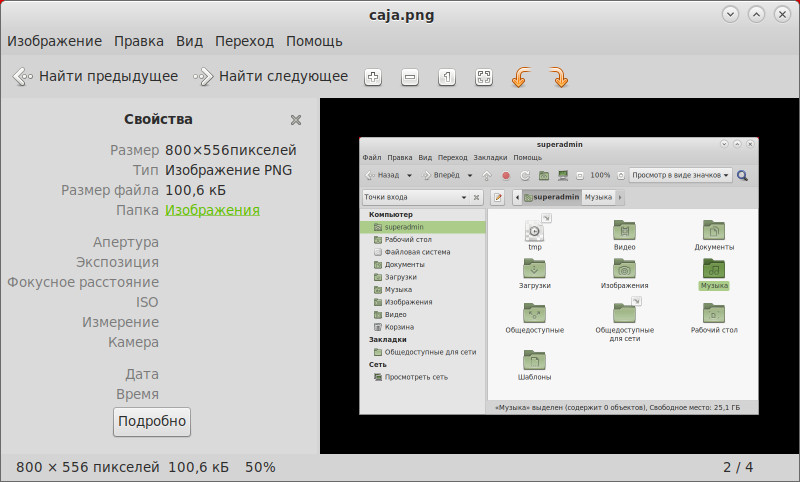Open the Вид menu
This screenshot has height=482, width=800.
pos(189,41)
